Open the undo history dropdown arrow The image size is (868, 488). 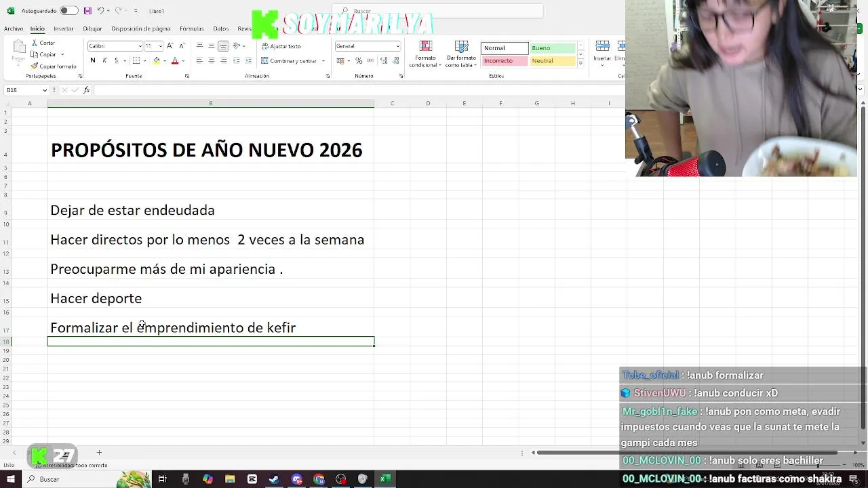[108, 11]
